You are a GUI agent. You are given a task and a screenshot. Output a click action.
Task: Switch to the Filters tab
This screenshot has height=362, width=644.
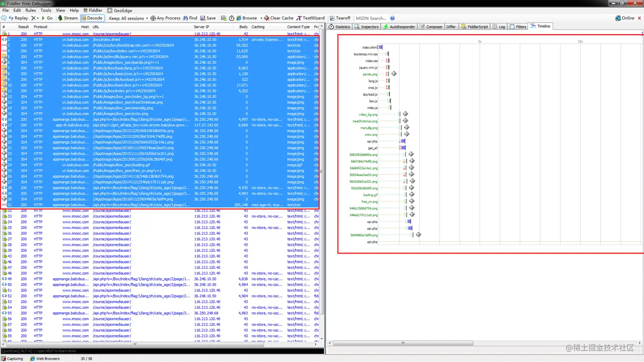[518, 27]
